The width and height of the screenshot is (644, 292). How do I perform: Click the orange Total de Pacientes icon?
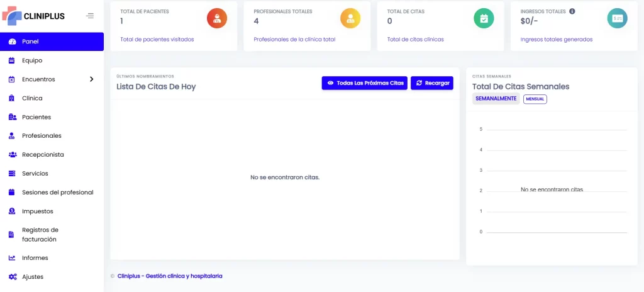click(217, 18)
